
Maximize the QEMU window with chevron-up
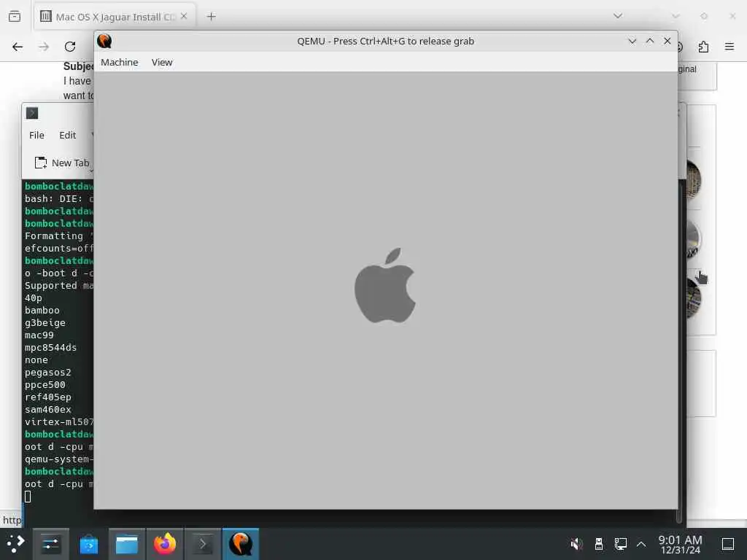650,41
